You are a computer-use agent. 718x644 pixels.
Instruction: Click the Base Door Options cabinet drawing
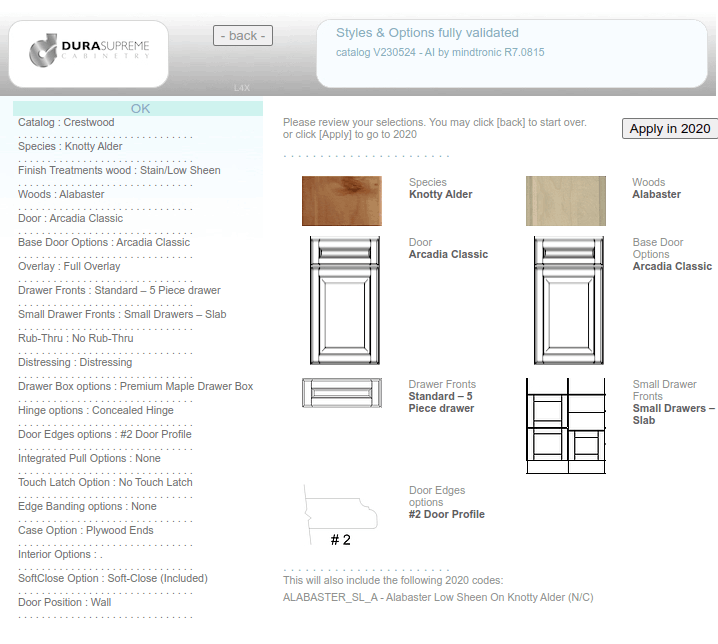[566, 302]
